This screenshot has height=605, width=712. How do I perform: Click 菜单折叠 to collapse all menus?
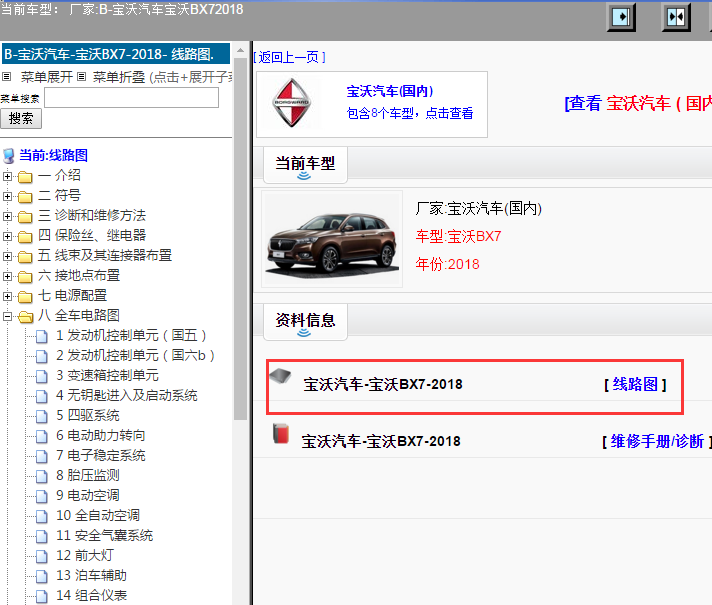click(x=119, y=77)
